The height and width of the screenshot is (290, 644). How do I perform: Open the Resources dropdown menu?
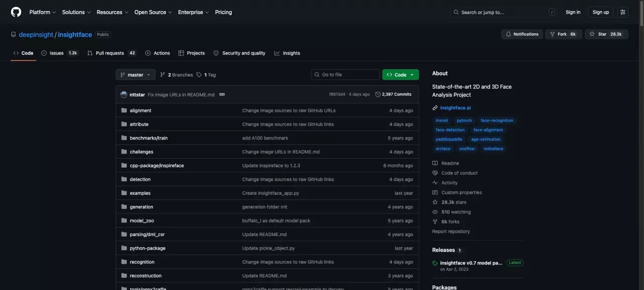coord(112,12)
